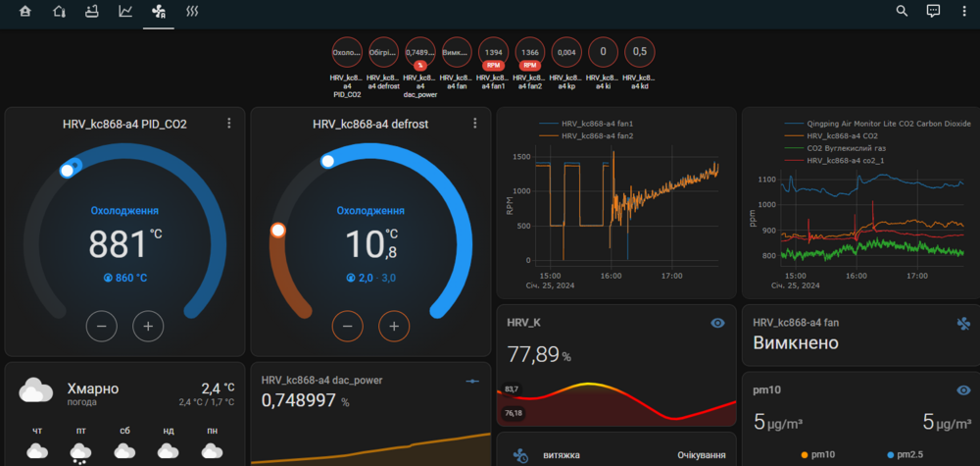
Task: Open the assistant chat icon
Action: [x=933, y=11]
